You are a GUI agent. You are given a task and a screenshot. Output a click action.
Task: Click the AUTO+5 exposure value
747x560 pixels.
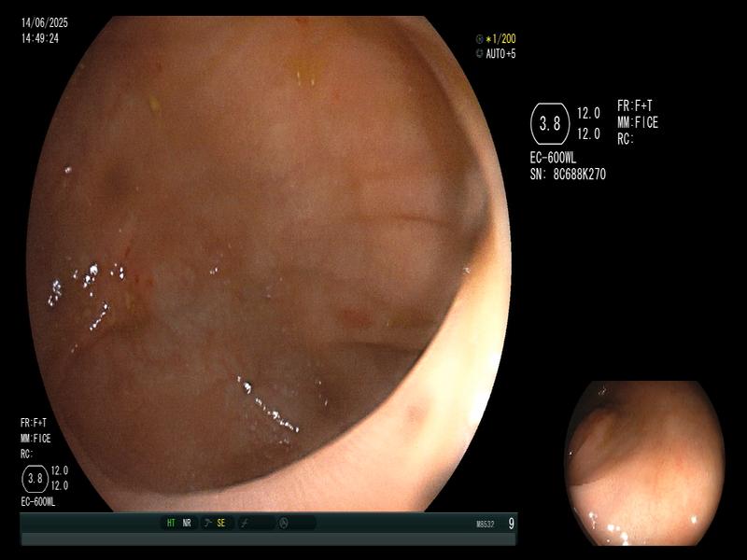point(500,54)
